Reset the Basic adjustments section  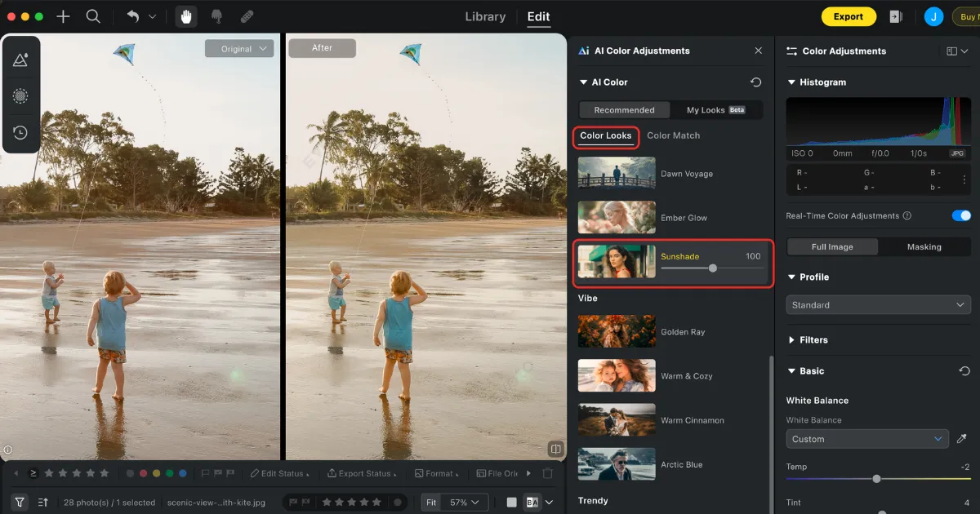[x=964, y=371]
